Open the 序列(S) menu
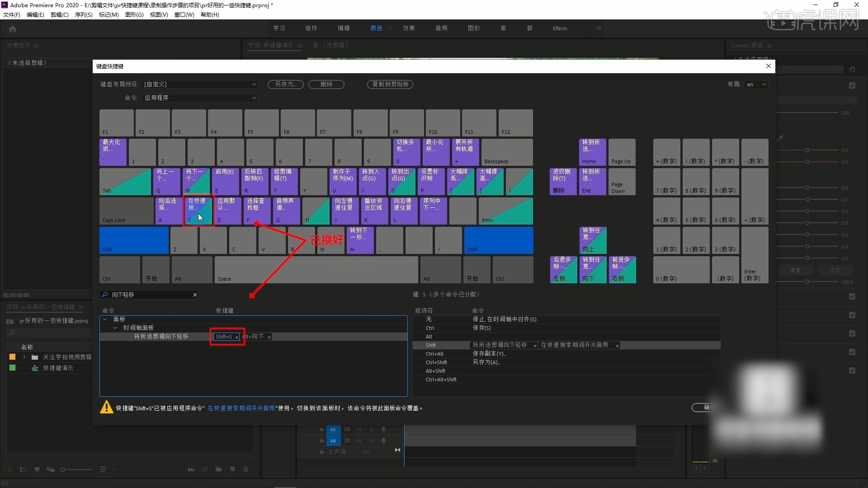 83,14
